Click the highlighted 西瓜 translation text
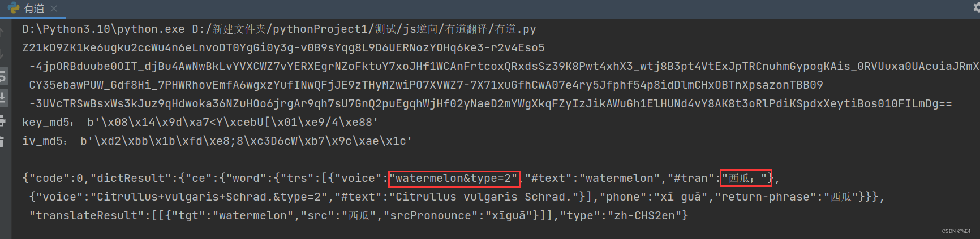This screenshot has height=239, width=980. (x=746, y=179)
